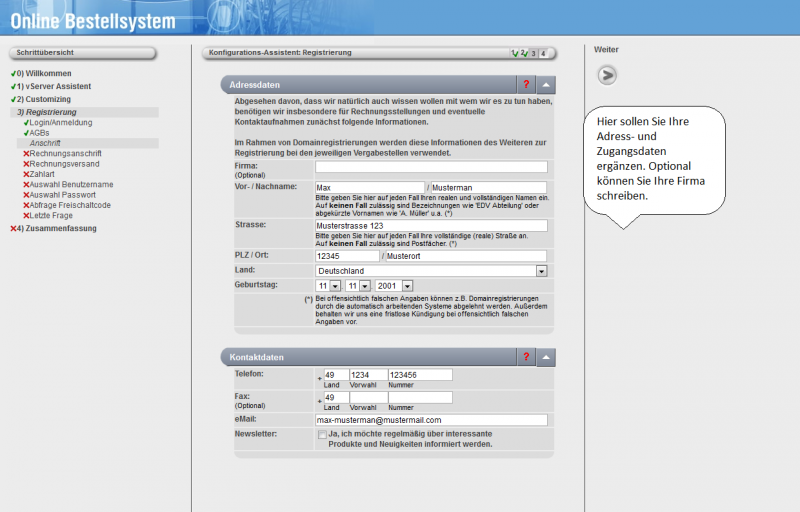Open the birthday month dropdown

click(x=365, y=286)
